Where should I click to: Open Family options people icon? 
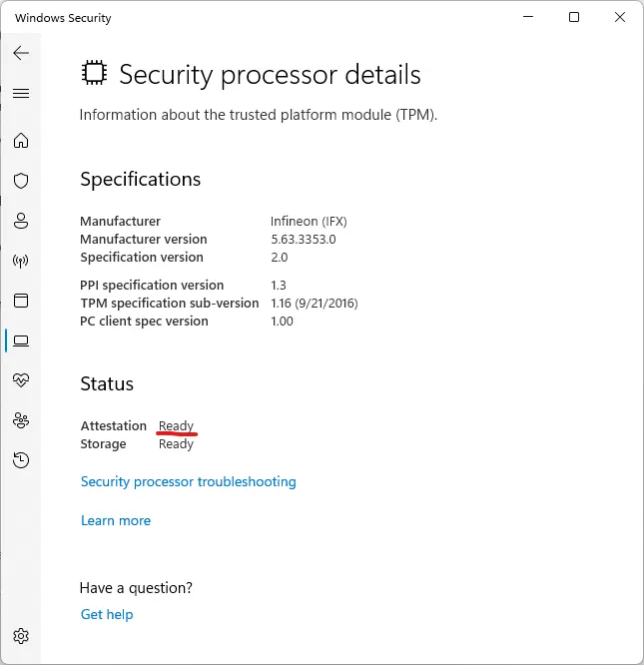[21, 420]
